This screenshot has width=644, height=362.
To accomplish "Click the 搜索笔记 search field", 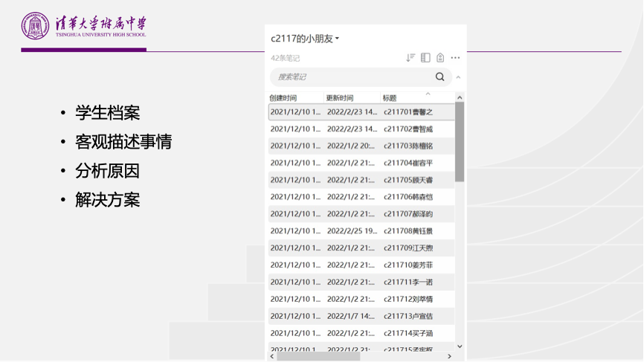I will click(350, 77).
